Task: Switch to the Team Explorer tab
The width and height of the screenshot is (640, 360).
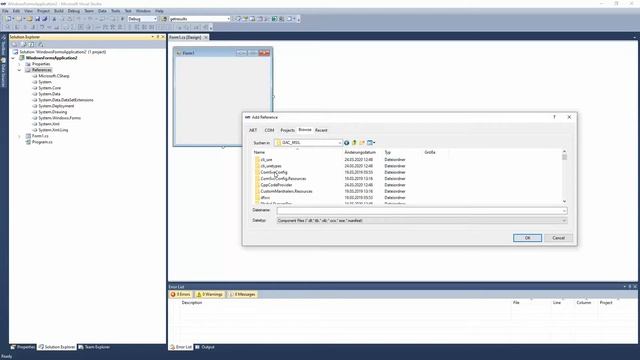Action: coord(94,347)
